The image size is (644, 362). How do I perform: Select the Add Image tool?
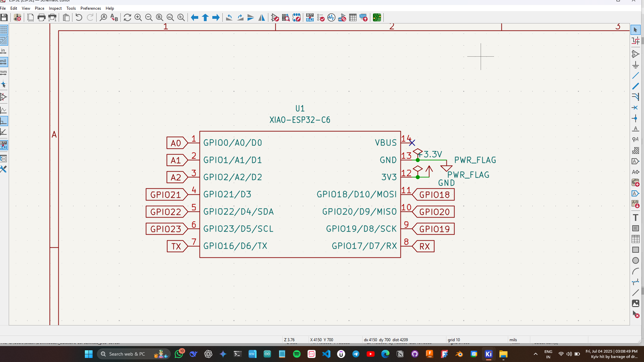(x=635, y=303)
